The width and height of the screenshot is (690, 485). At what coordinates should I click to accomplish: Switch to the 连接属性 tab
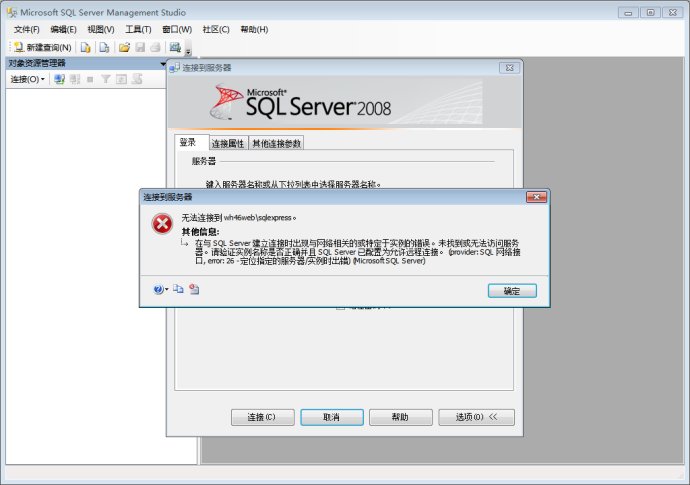coord(228,143)
